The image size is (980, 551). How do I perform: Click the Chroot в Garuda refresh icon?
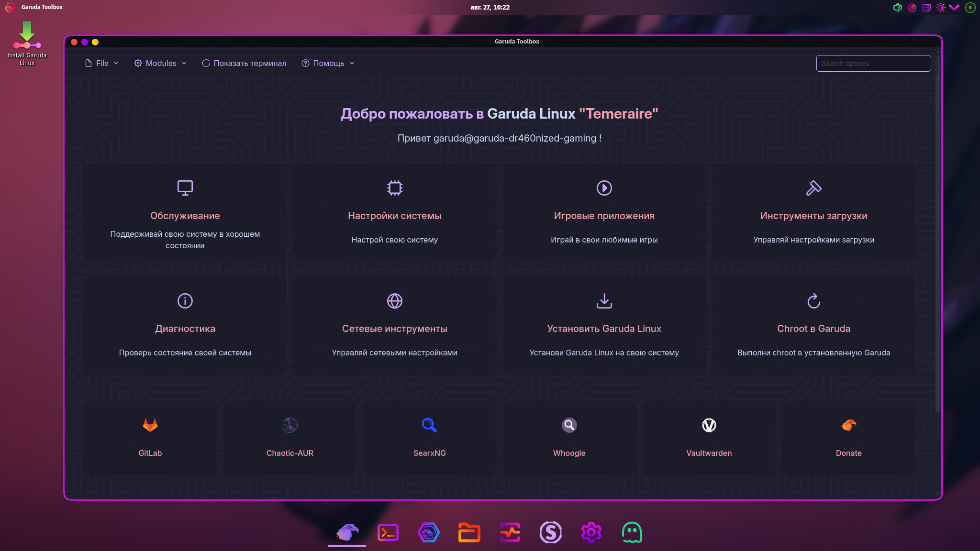pos(814,300)
